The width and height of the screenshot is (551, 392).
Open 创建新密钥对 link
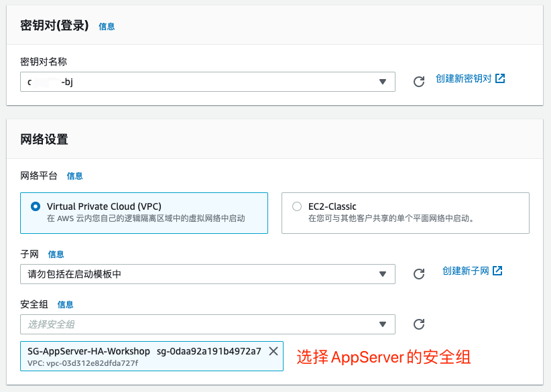[x=463, y=78]
